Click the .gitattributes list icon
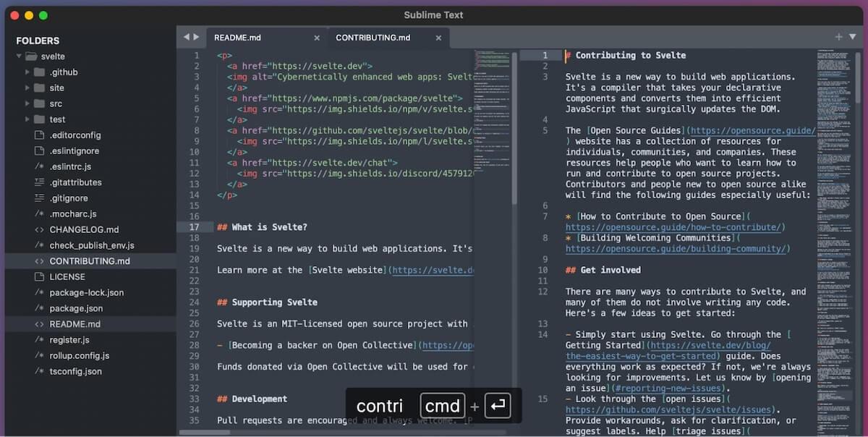 (x=39, y=182)
